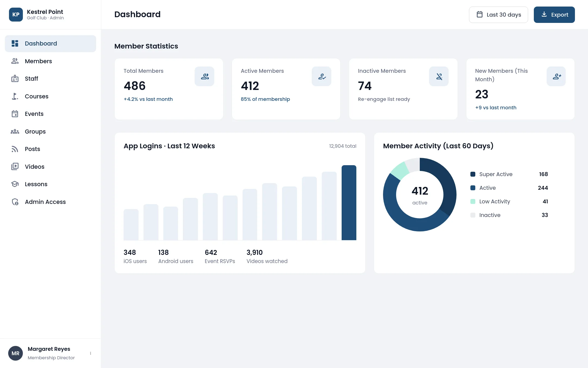Click the MR user avatar
The height and width of the screenshot is (368, 588).
click(16, 353)
